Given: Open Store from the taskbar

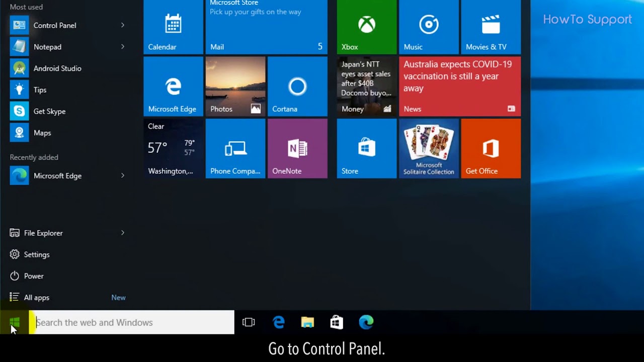Looking at the screenshot, I should [337, 322].
